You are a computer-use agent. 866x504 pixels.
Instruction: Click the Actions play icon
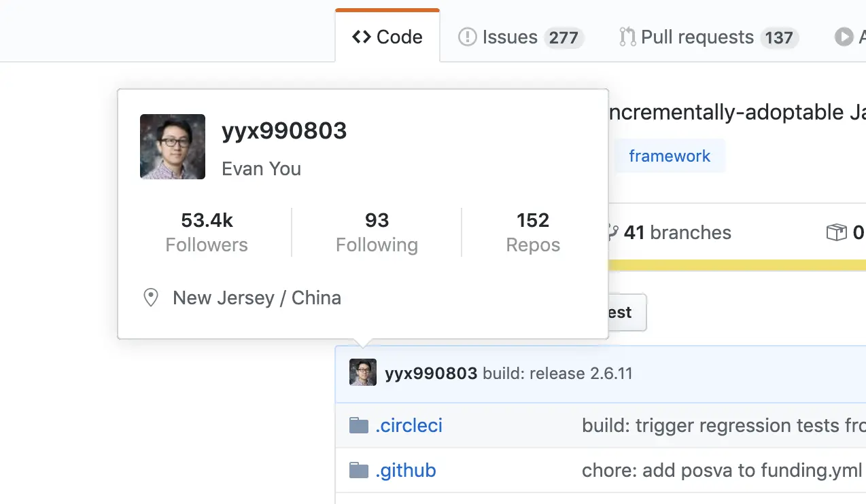[844, 37]
